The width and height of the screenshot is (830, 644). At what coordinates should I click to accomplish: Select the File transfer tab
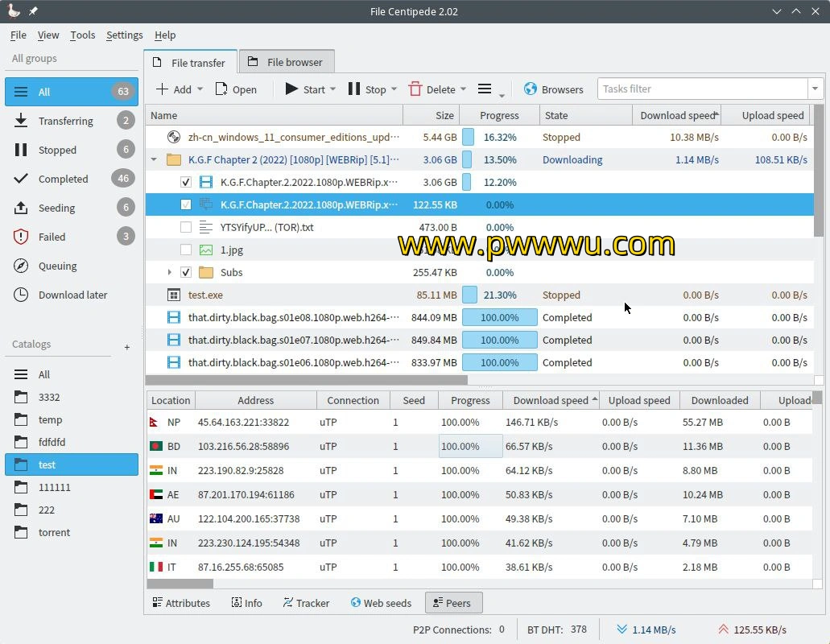click(190, 63)
